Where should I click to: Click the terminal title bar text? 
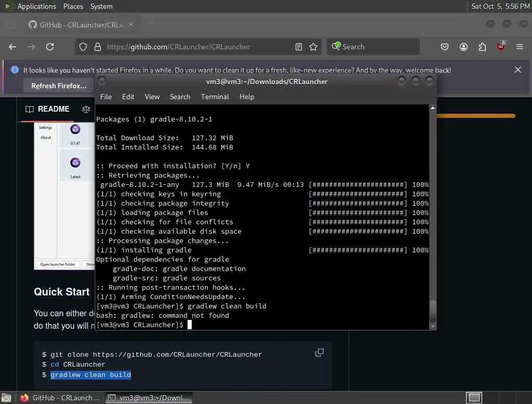point(267,82)
